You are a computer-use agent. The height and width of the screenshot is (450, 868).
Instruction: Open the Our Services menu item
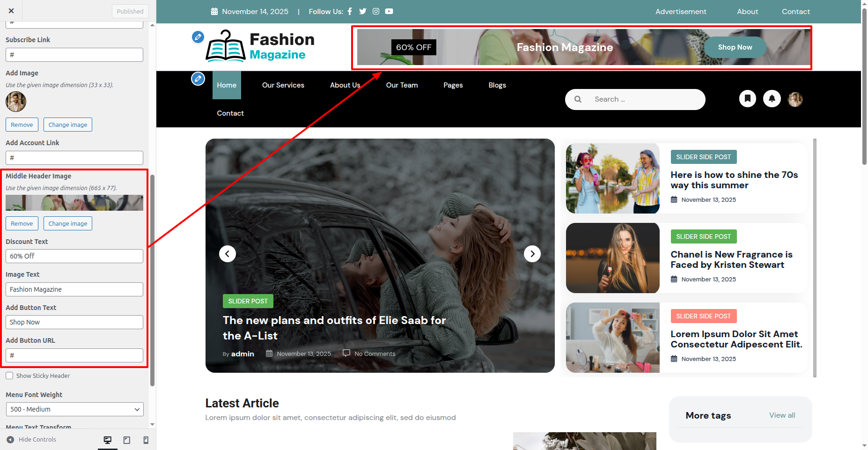(283, 85)
